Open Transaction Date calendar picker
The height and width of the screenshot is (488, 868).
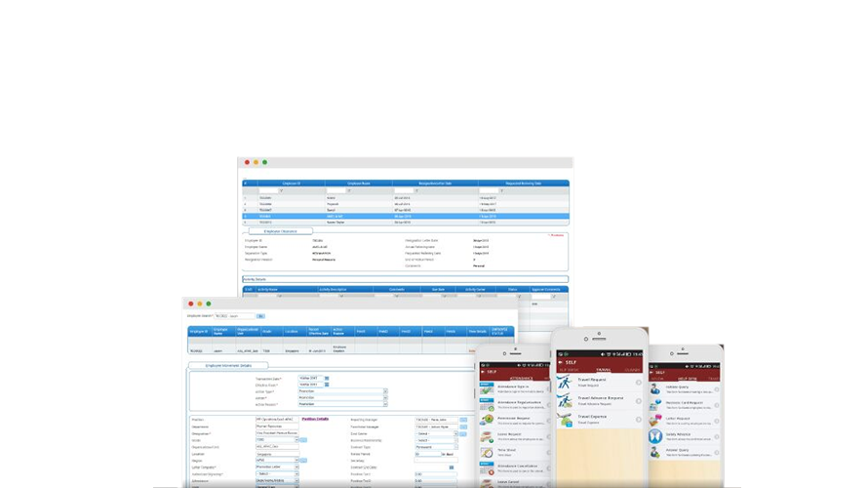(327, 379)
